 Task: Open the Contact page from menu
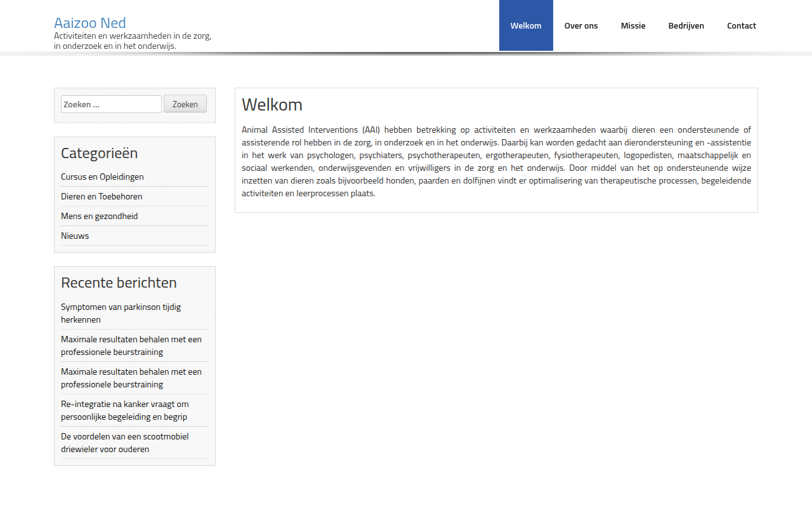[742, 25]
